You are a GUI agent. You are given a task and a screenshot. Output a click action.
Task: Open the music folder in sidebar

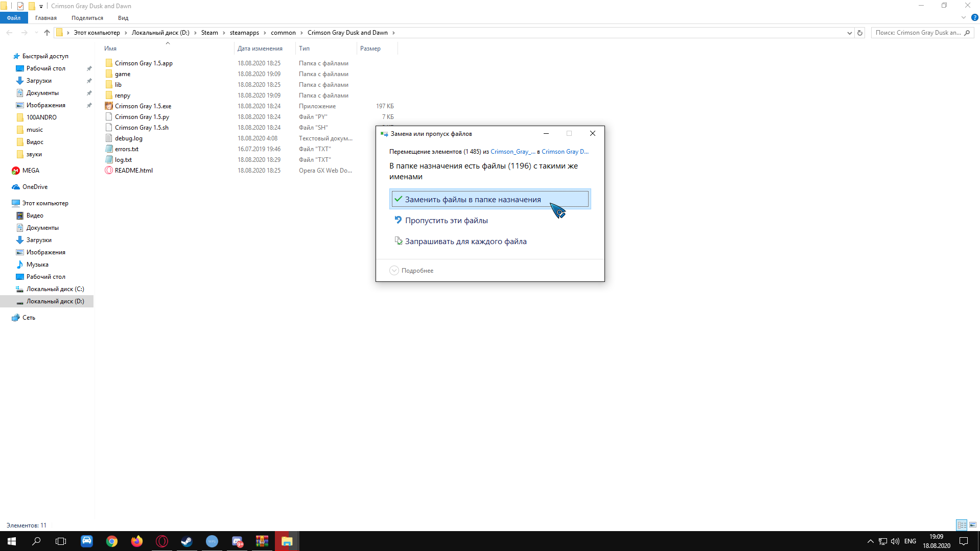click(x=35, y=130)
